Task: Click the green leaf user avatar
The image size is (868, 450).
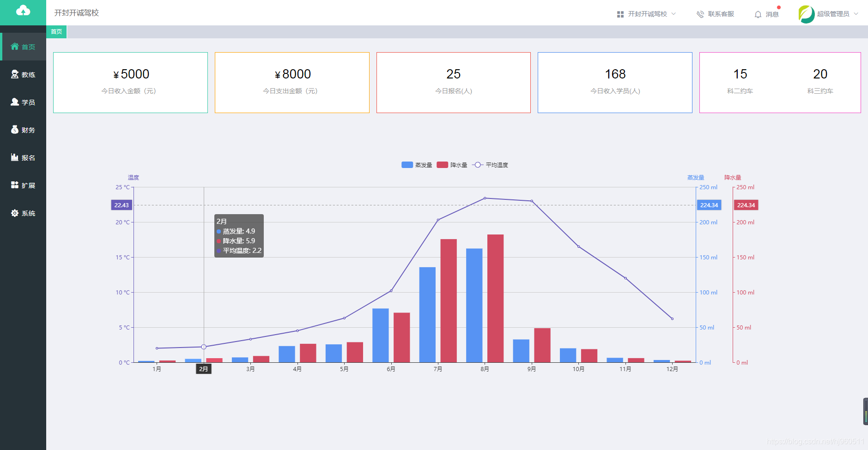Action: 807,14
